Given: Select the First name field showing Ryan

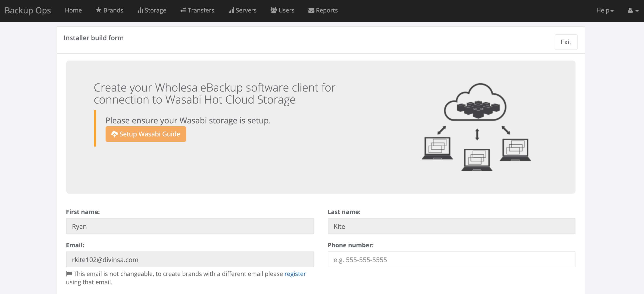Looking at the screenshot, I should tap(190, 226).
